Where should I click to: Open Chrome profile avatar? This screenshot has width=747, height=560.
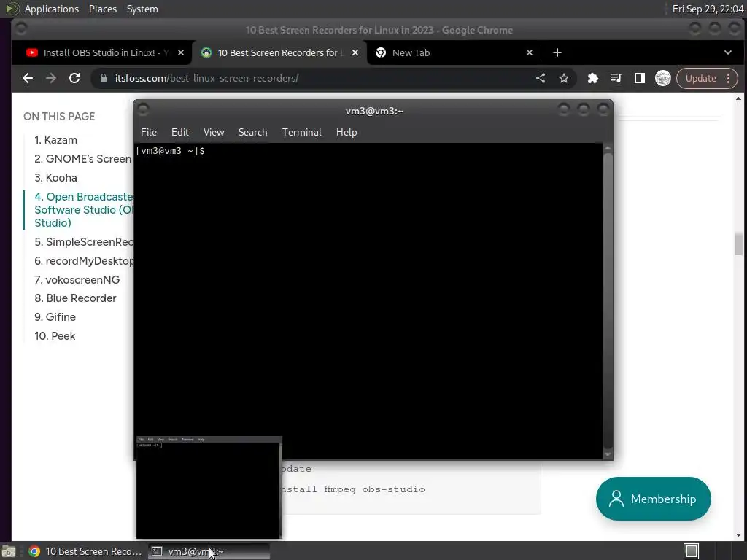tap(662, 78)
